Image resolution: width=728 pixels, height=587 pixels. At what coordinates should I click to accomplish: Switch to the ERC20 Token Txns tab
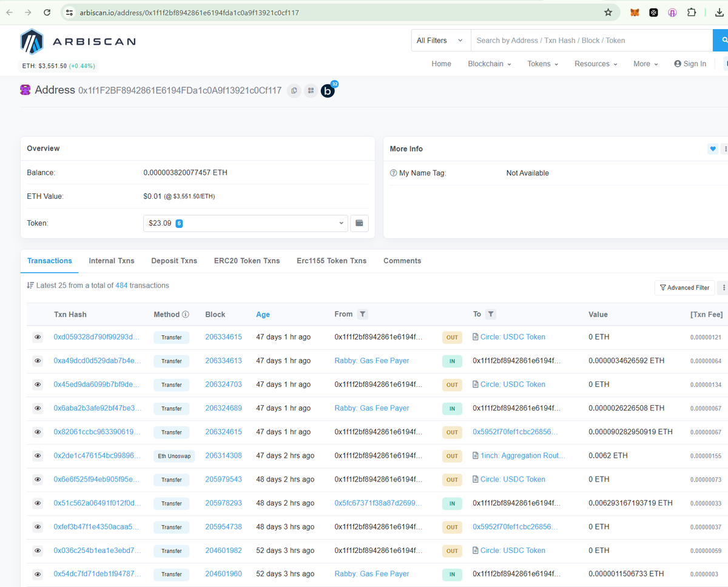pyautogui.click(x=247, y=261)
